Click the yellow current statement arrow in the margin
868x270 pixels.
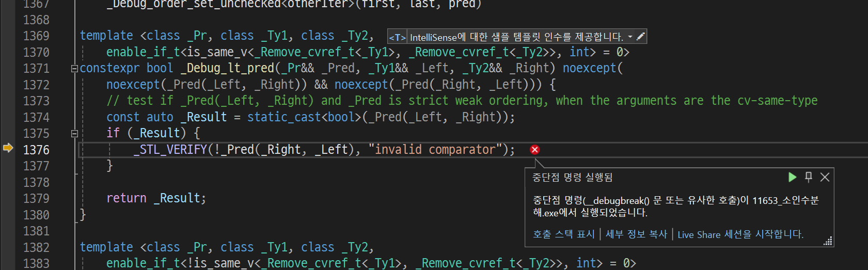[x=8, y=148]
